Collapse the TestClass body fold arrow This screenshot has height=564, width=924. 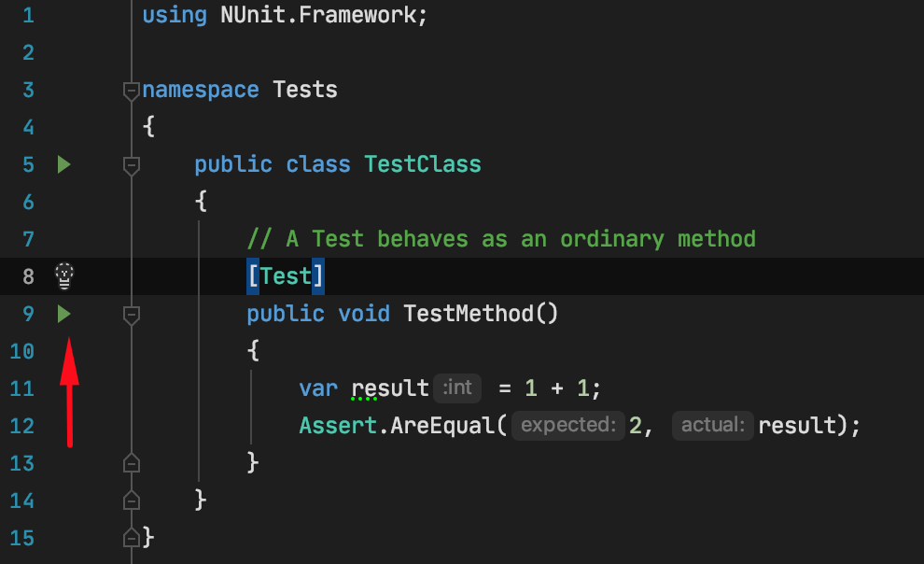point(131,164)
